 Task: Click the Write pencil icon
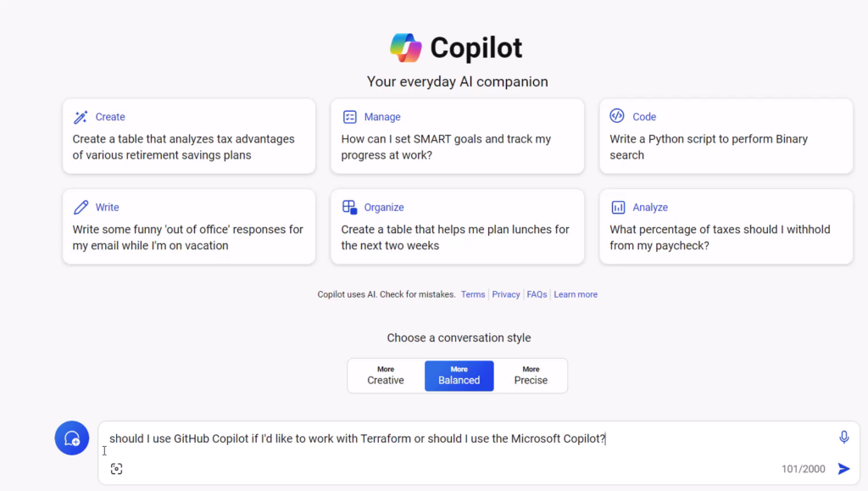click(81, 207)
